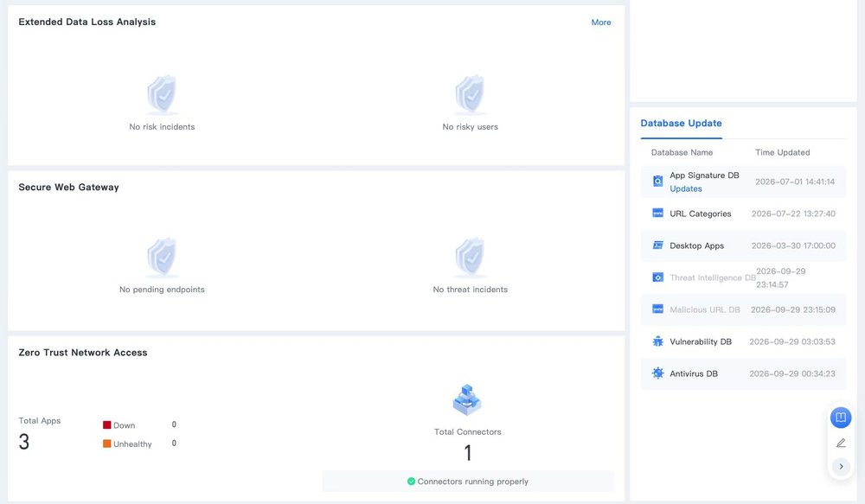Click the Total Connectors count 1
This screenshot has height=504, width=865.
coord(468,453)
